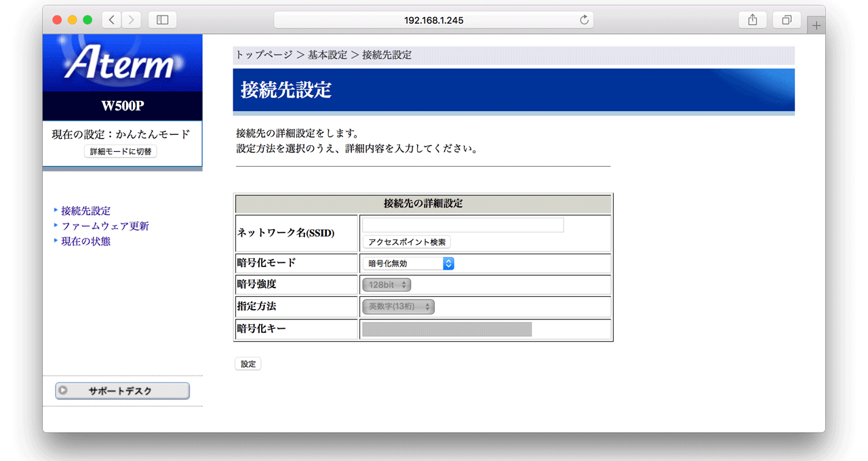
Task: Open the 接続先設定 sidebar link
Action: coord(86,211)
